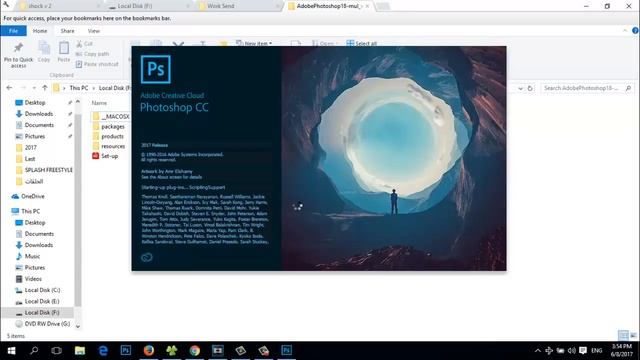Click the taskbar clock showing 3:54 PM
640x360 pixels.
click(622, 351)
